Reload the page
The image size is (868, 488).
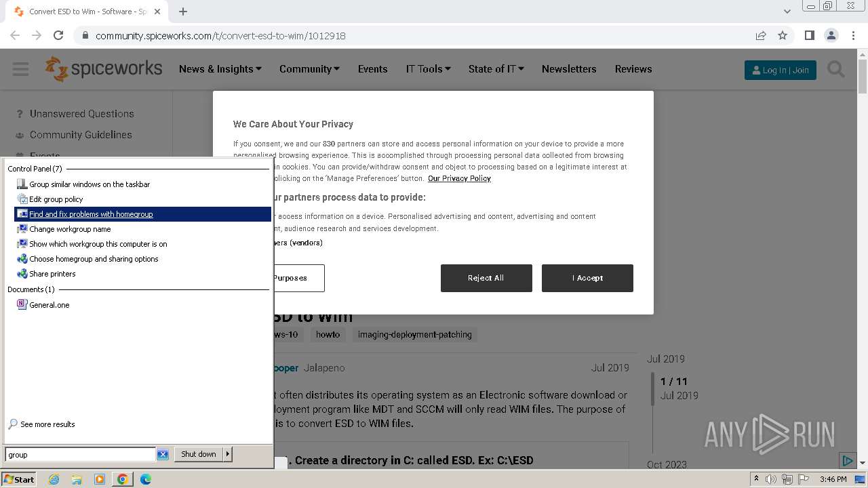point(58,35)
